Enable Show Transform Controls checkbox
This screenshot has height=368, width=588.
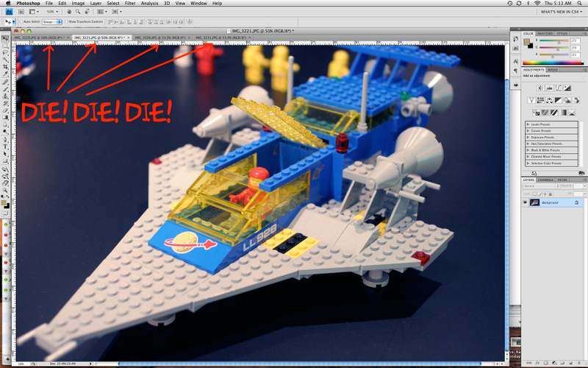click(x=66, y=22)
